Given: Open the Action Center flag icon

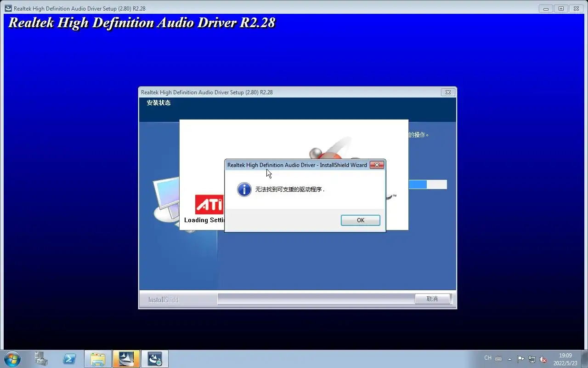Looking at the screenshot, I should (521, 359).
